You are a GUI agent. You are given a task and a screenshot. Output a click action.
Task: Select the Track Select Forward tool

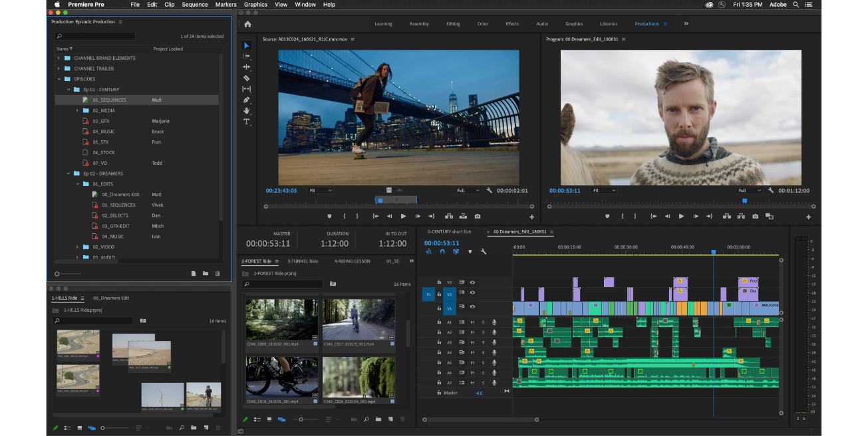pos(246,56)
